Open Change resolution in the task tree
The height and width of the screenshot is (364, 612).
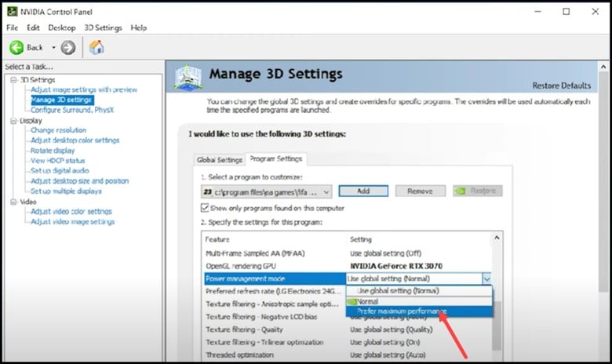coord(58,130)
